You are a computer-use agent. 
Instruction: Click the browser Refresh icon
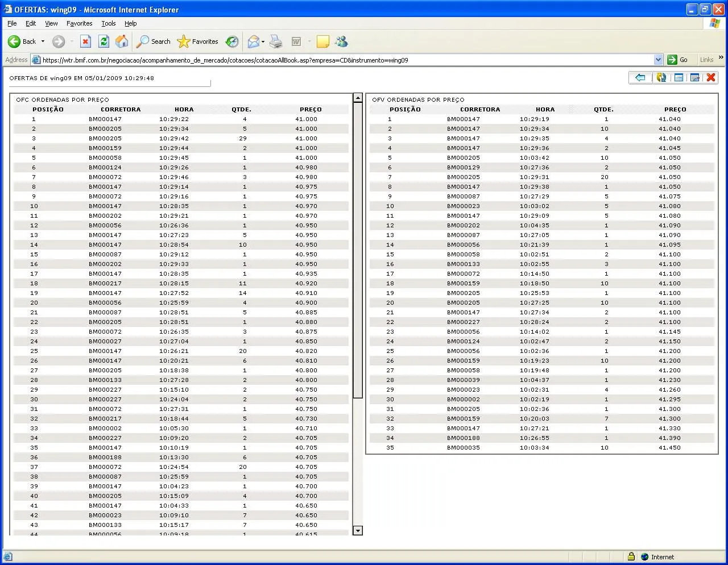[x=104, y=41]
